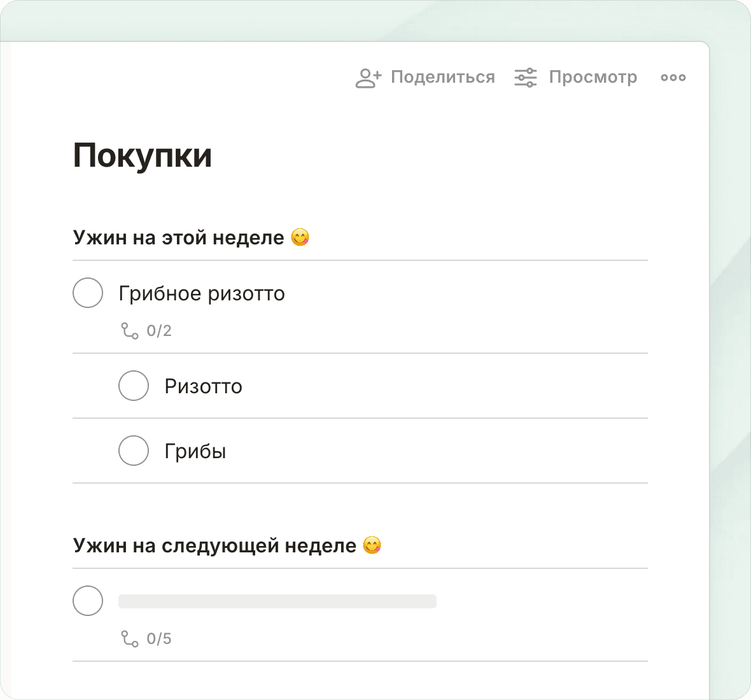Select the Ужин на этой неделе section header
This screenshot has width=751, height=700.
pyautogui.click(x=178, y=237)
